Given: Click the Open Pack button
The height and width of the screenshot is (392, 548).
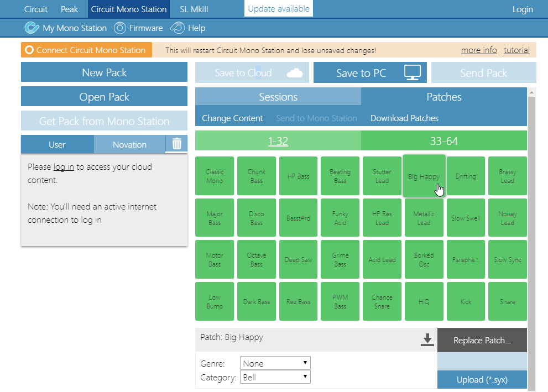Looking at the screenshot, I should pos(104,96).
